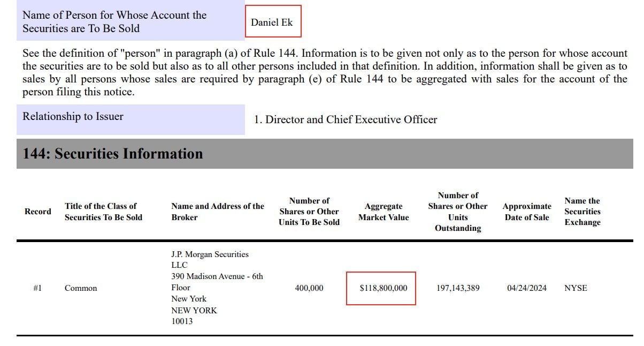The image size is (644, 346).
Task: Click Name and Address of Broker header
Action: [218, 212]
